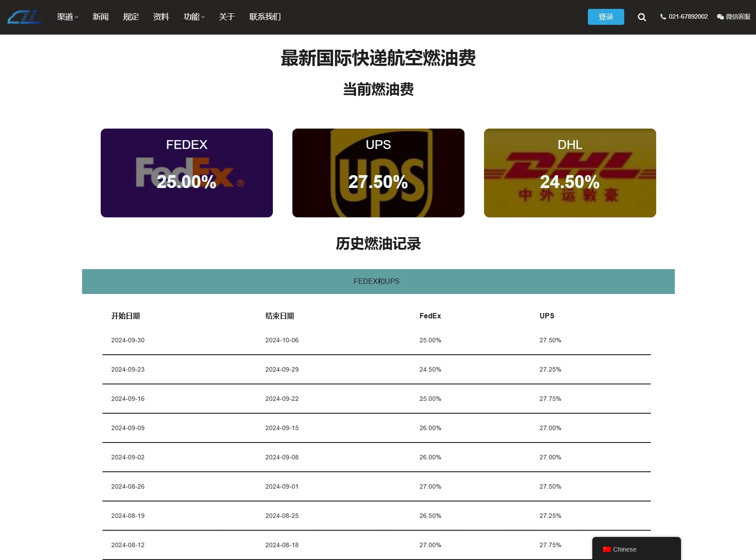The width and height of the screenshot is (756, 560).
Task: Click UPS rate in 2024-08-19 row
Action: pyautogui.click(x=550, y=516)
